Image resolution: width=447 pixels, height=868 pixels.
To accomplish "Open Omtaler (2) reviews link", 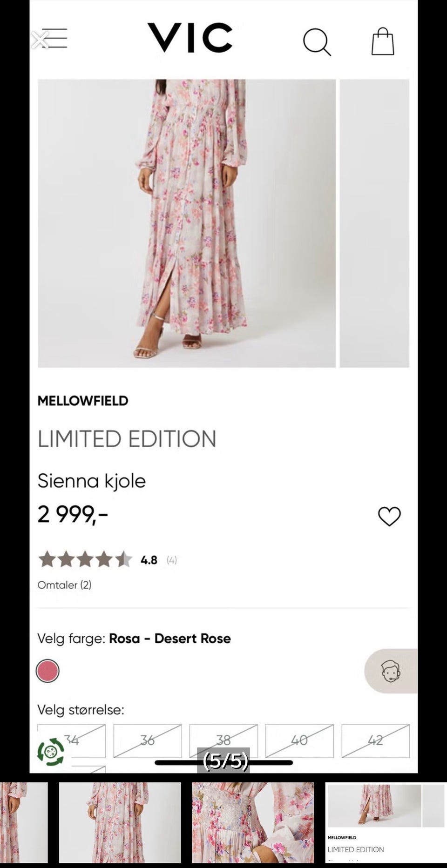I will pyautogui.click(x=64, y=585).
